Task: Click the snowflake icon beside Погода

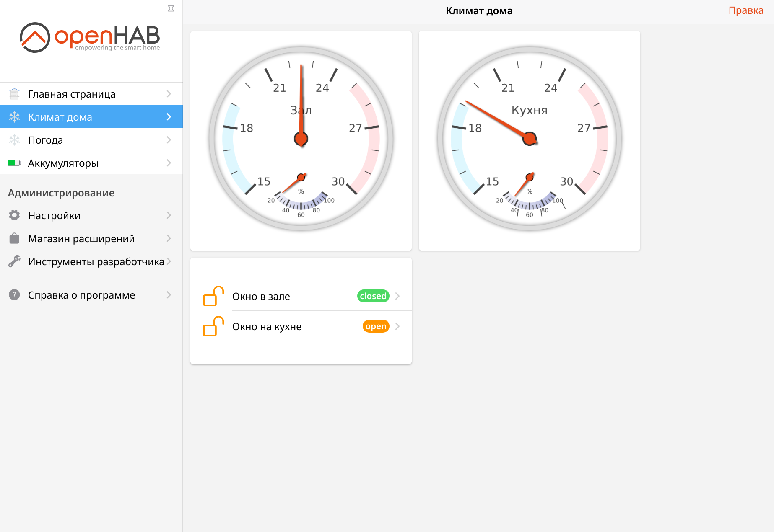Action: (14, 140)
